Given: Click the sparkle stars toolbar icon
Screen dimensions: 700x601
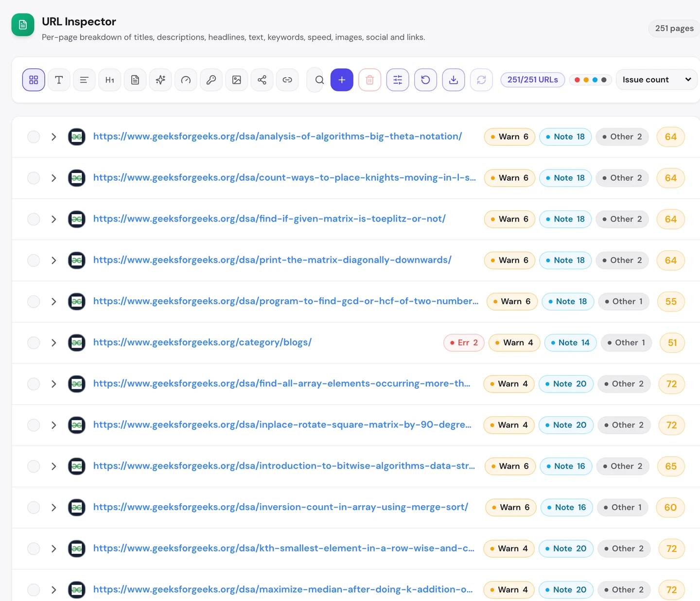Looking at the screenshot, I should 160,80.
